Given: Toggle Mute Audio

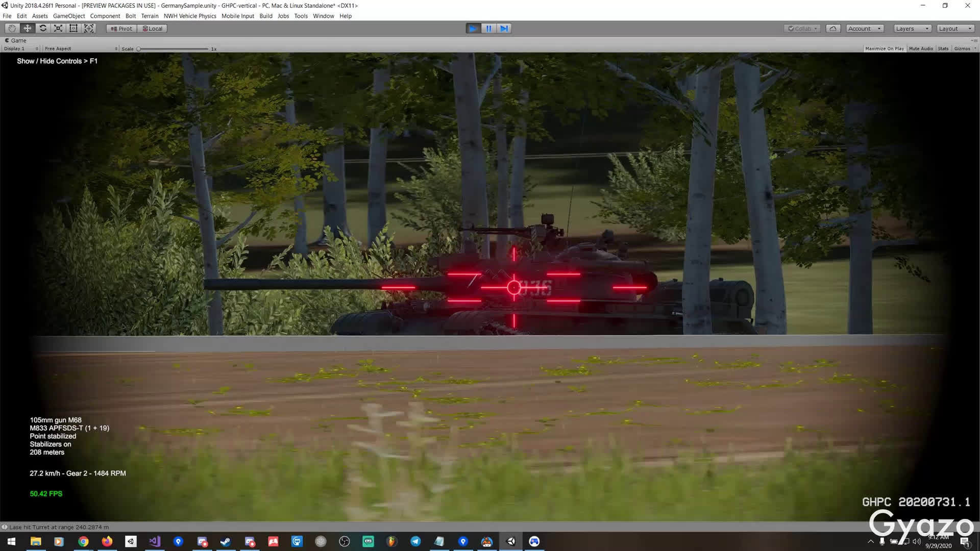Looking at the screenshot, I should click(921, 48).
